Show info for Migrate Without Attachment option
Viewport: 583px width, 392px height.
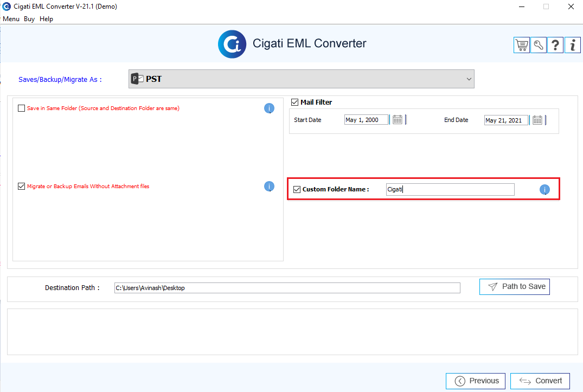coord(269,186)
